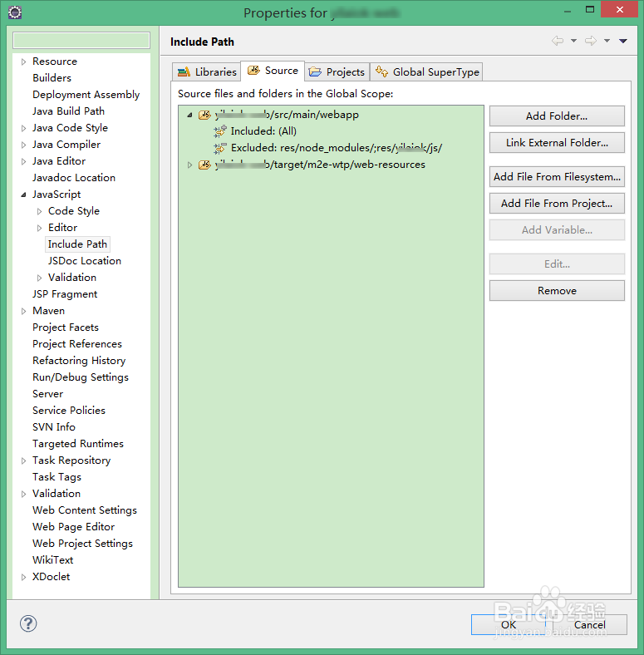This screenshot has width=644, height=655.
Task: Open Web Project Settings page
Action: (83, 544)
